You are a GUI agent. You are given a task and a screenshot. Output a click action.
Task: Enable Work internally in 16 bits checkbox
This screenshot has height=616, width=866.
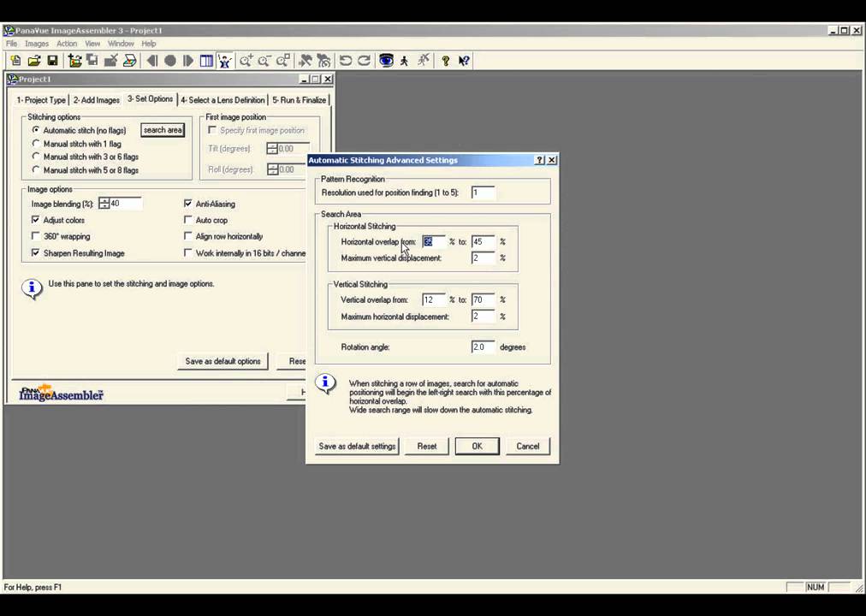pyautogui.click(x=187, y=252)
